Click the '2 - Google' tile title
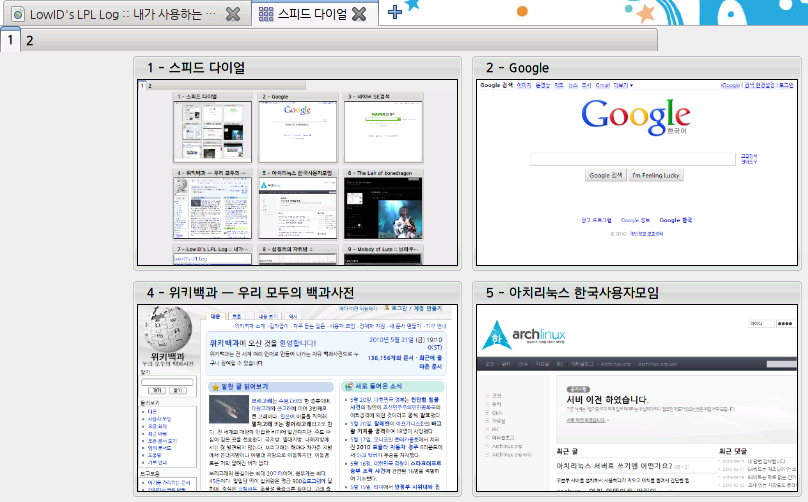The image size is (808, 502). [517, 68]
